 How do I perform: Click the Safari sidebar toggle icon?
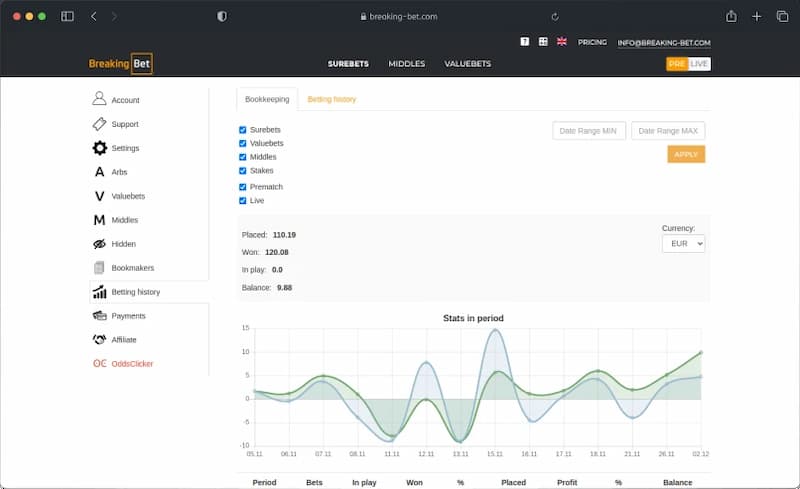click(67, 16)
